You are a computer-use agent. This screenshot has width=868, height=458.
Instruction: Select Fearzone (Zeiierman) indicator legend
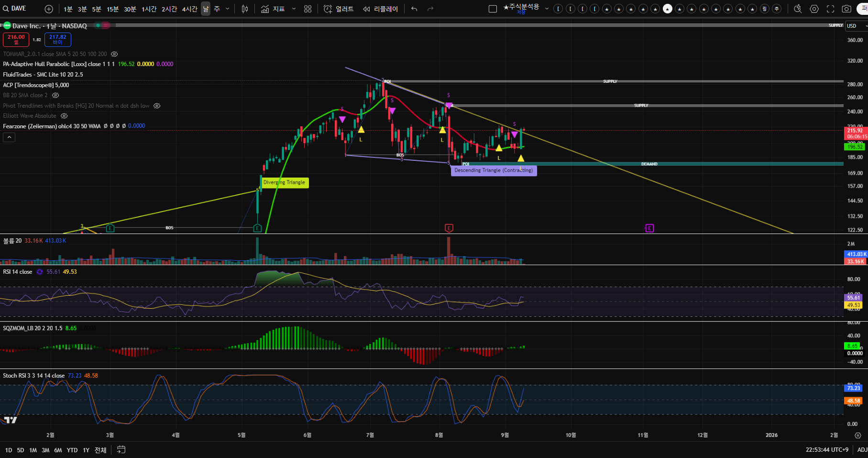[x=52, y=126]
